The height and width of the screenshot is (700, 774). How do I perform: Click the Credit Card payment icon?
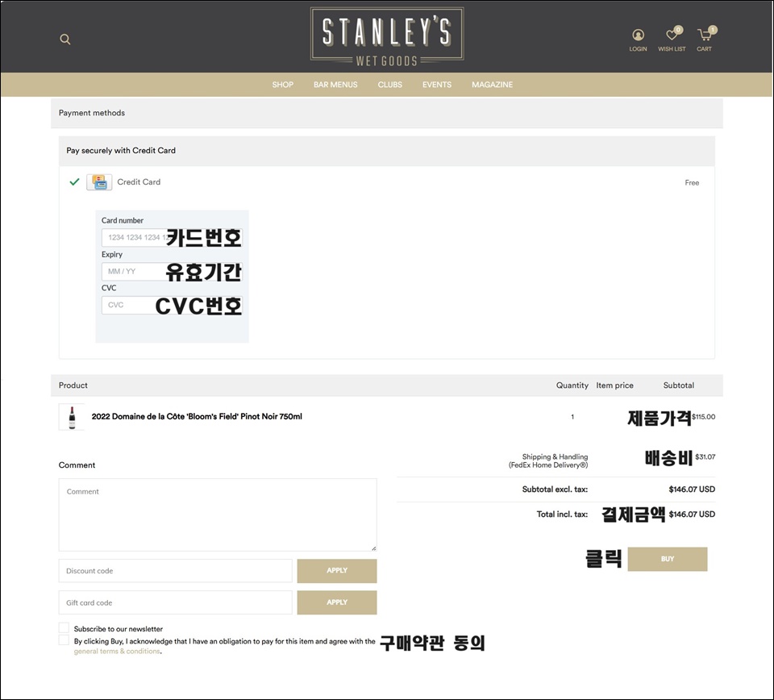(99, 182)
